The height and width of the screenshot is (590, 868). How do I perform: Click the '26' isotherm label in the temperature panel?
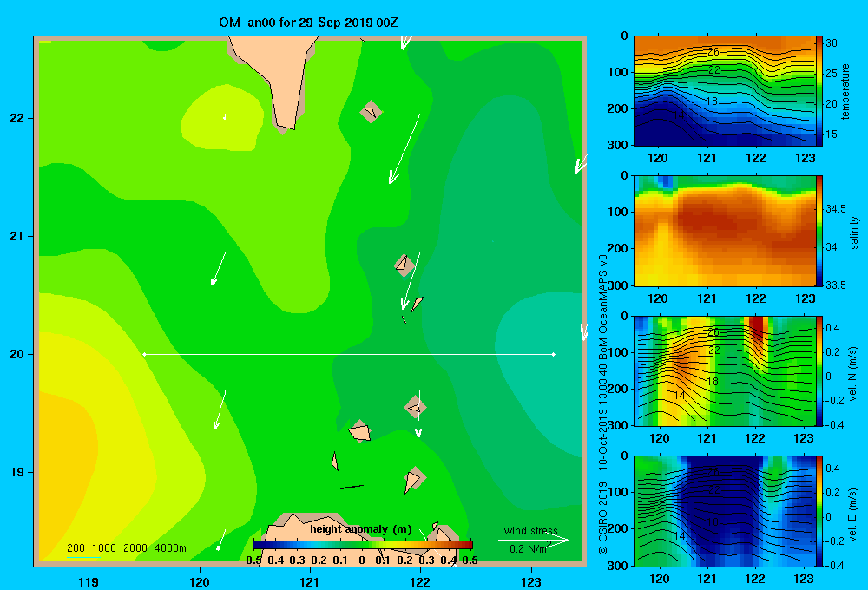click(x=713, y=52)
